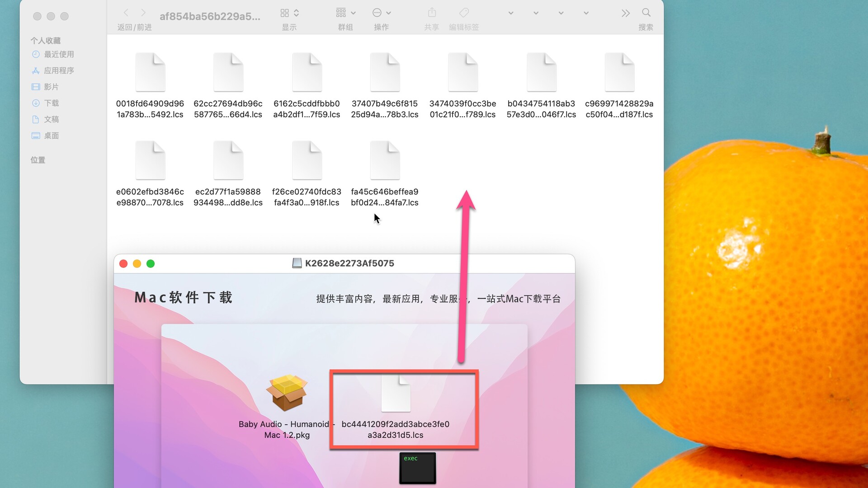868x488 pixels.
Task: Close the K2628e2273Af5075 disk window
Action: pos(123,263)
